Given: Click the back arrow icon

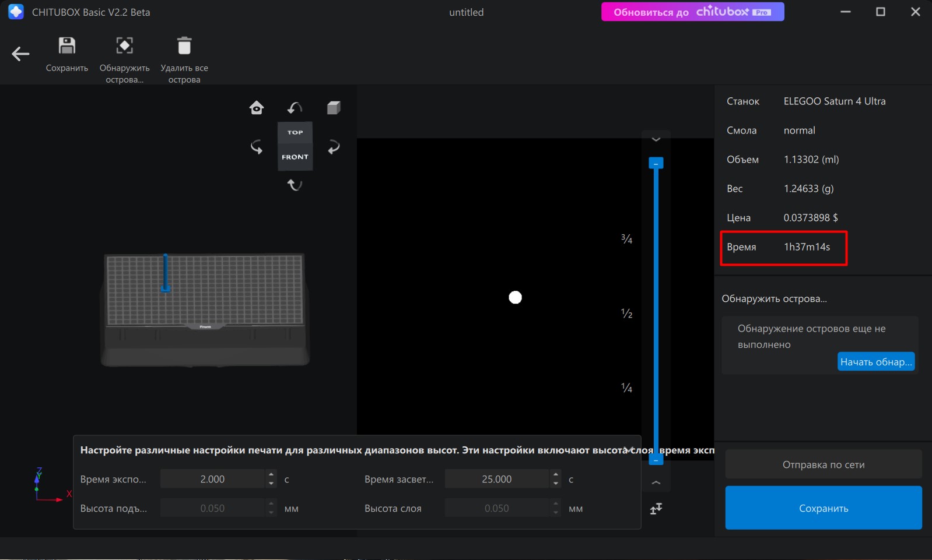Looking at the screenshot, I should [20, 54].
